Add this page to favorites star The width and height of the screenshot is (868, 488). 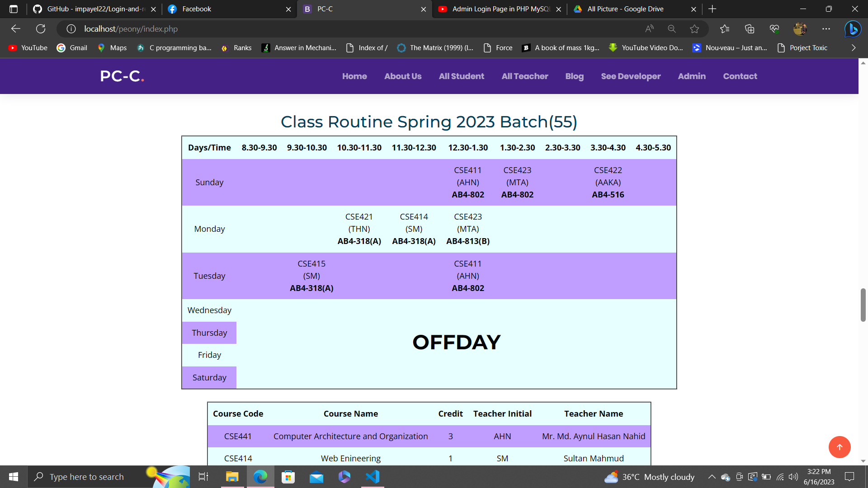click(x=695, y=28)
